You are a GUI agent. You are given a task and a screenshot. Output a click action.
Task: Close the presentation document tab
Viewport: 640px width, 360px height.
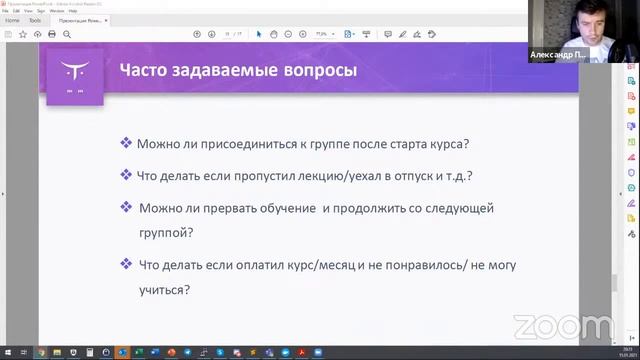coord(106,20)
